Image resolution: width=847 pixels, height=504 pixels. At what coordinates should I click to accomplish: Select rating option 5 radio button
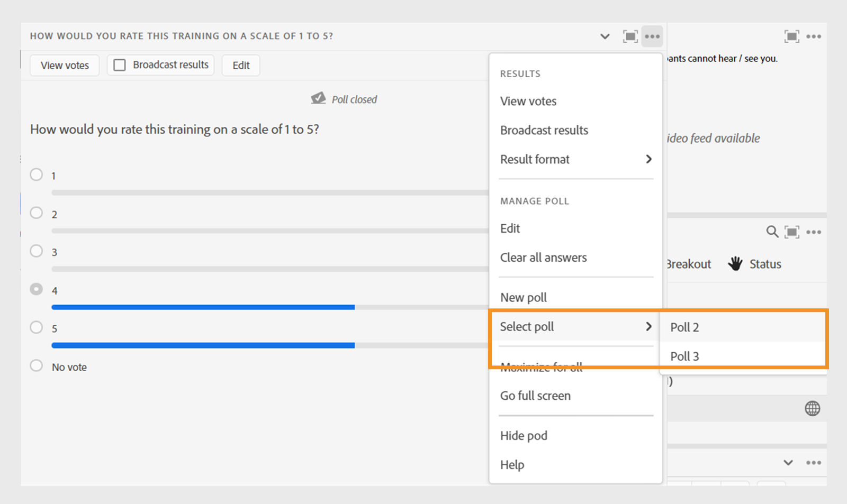click(37, 327)
